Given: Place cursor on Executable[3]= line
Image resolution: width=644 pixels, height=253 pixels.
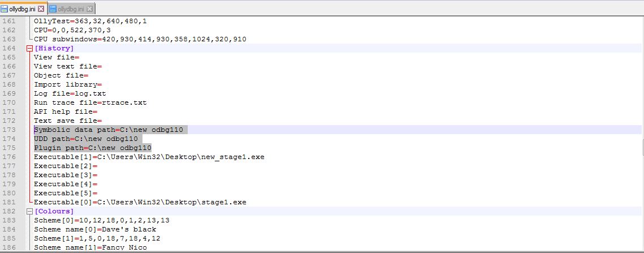Looking at the screenshot, I should coord(65,175).
